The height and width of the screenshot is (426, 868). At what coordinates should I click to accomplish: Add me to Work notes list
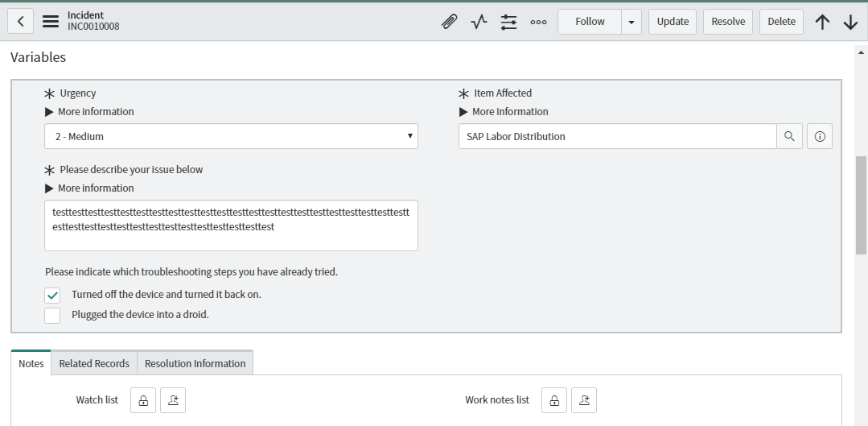[x=584, y=400]
